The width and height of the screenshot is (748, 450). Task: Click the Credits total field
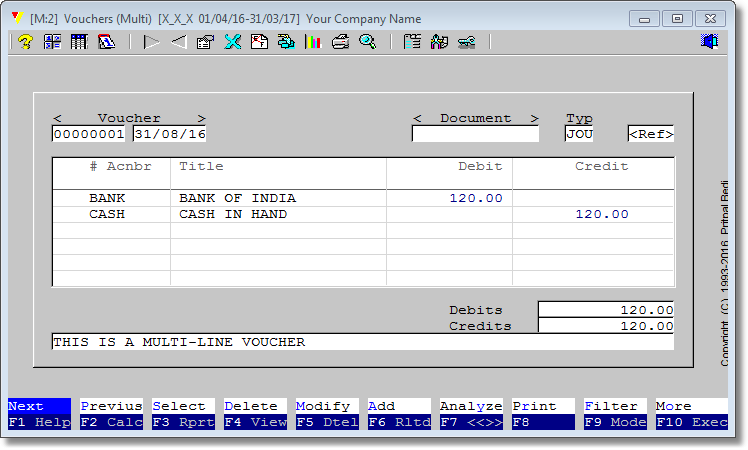[606, 326]
